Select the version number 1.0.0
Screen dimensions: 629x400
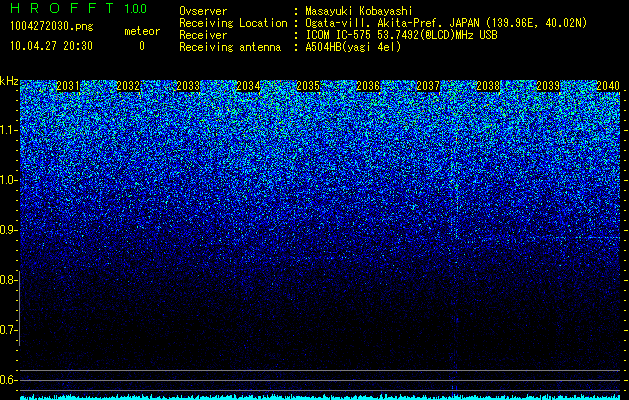pos(136,9)
